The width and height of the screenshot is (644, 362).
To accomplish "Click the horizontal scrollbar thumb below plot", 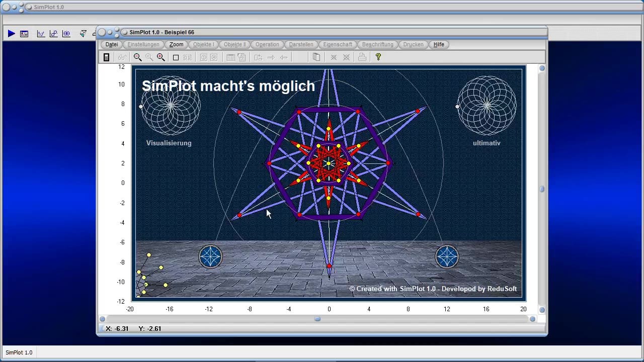I will (317, 319).
